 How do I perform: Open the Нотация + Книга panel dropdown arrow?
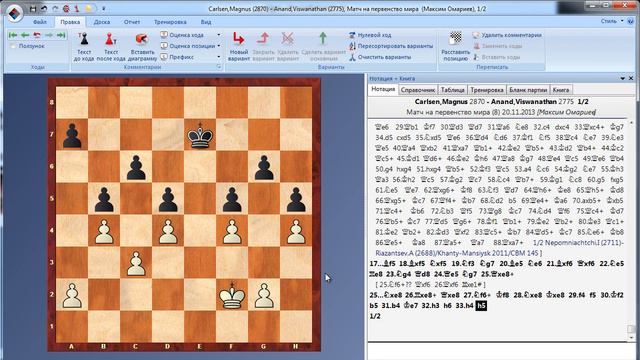coord(623,78)
